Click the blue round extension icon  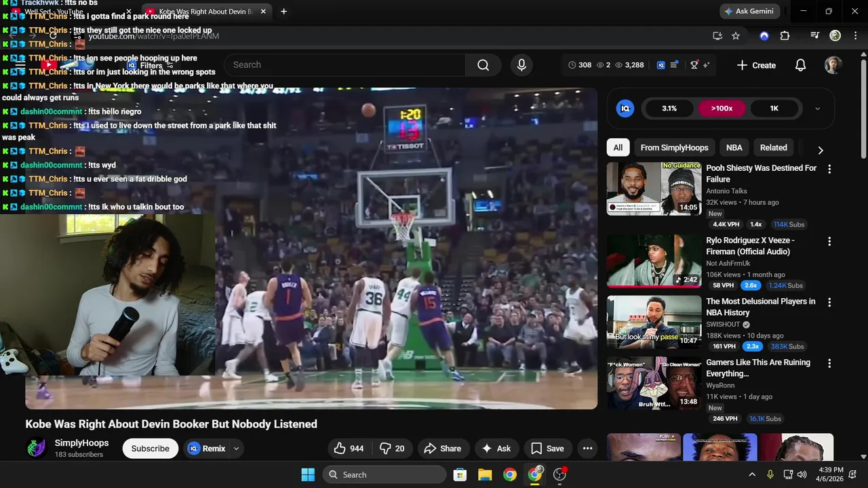(x=764, y=36)
